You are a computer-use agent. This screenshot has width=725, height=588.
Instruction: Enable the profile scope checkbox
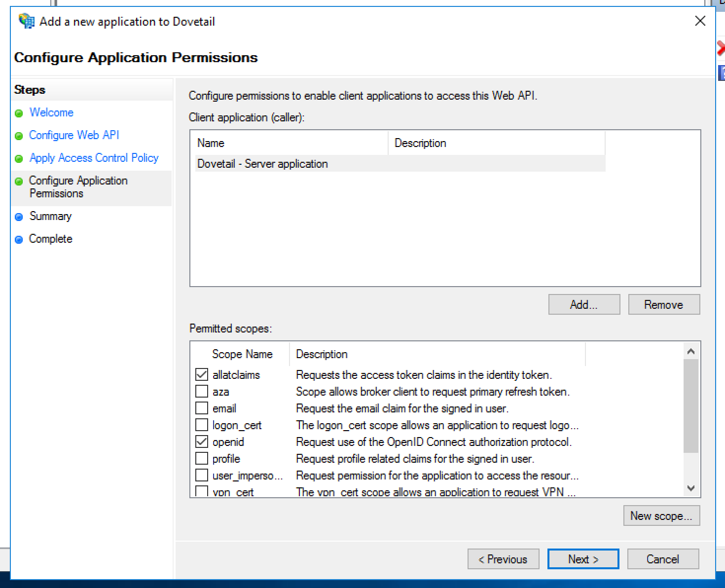pyautogui.click(x=202, y=458)
